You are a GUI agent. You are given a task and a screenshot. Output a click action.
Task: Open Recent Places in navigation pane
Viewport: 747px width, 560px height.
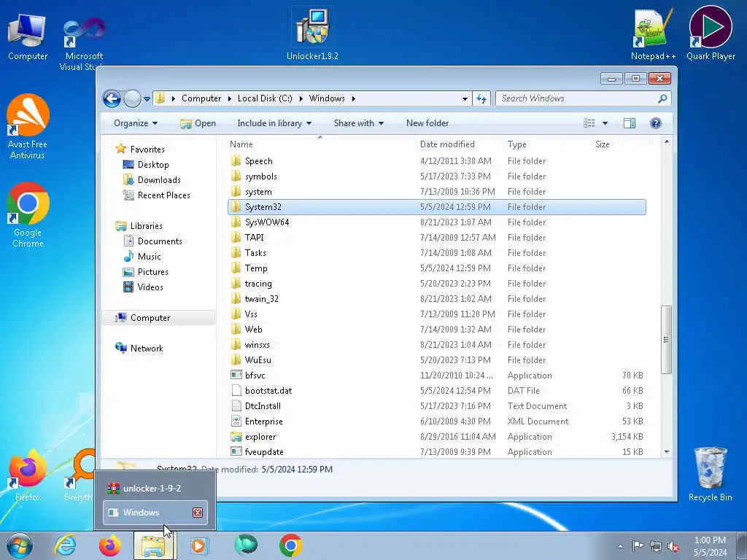(x=163, y=195)
